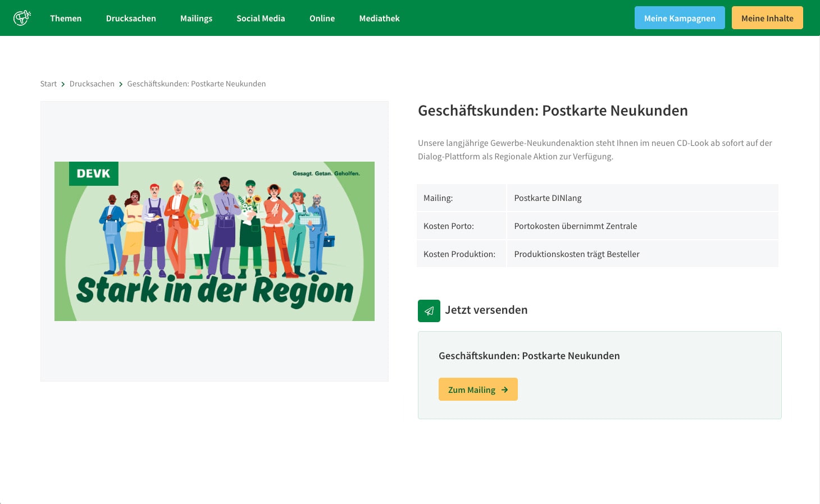Click the 'Stark in der Region' postcard preview image
The width and height of the screenshot is (820, 504).
coord(214,241)
